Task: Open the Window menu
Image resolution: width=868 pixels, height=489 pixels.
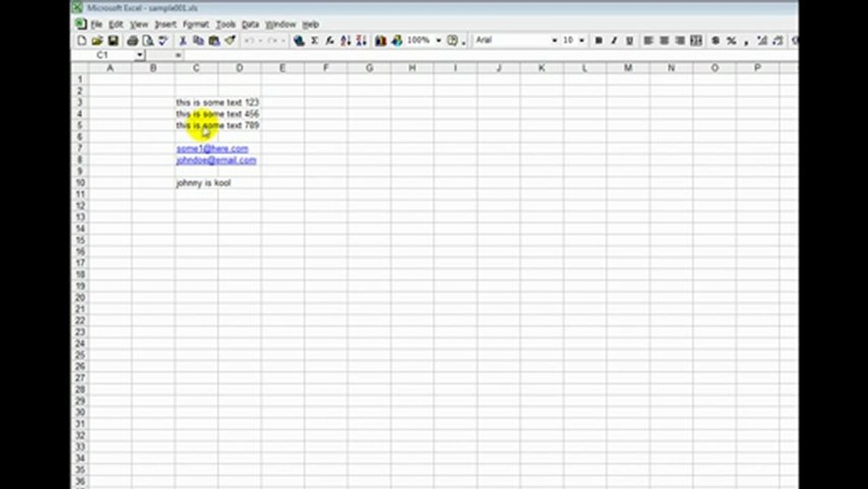Action: (280, 24)
